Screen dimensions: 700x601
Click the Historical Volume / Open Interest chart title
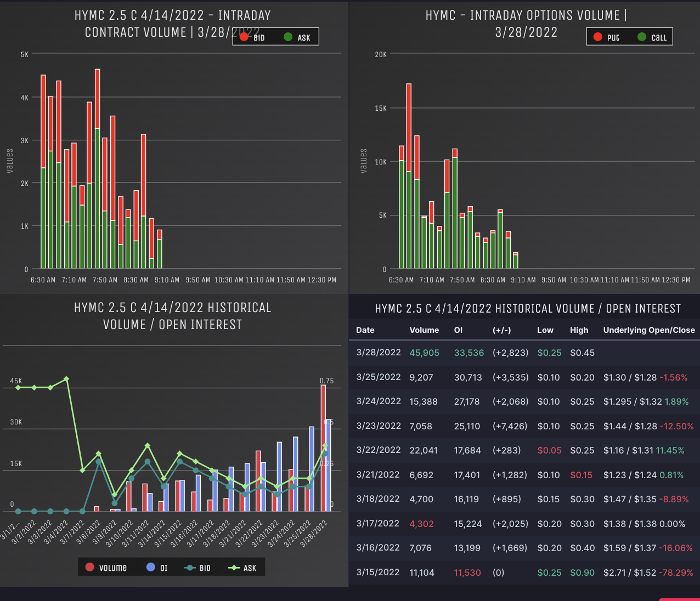[x=173, y=316]
